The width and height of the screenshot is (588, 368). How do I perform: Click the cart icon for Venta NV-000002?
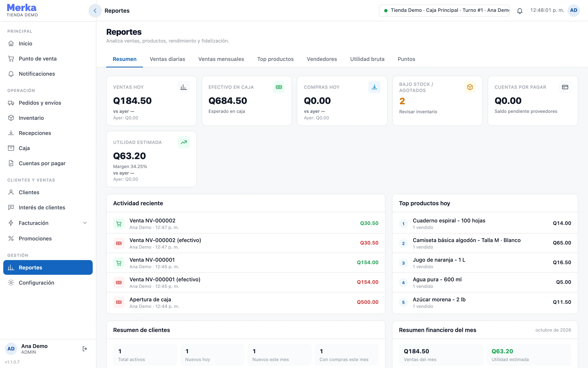pos(119,224)
